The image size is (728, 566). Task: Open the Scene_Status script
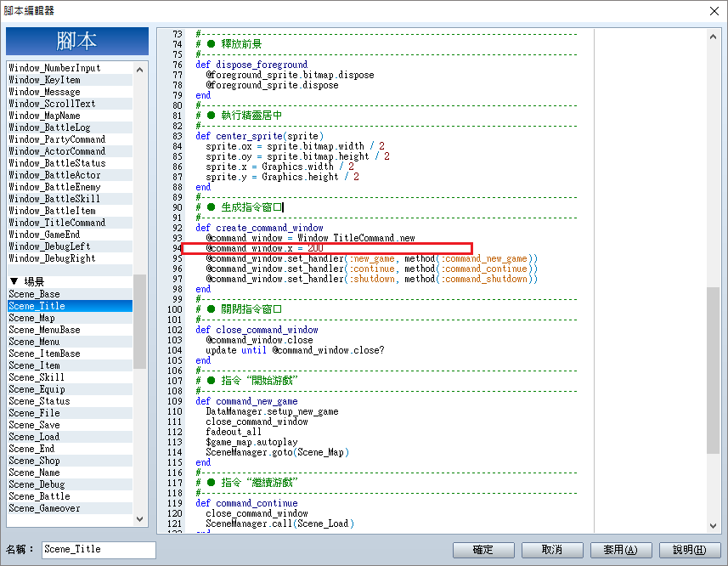coord(71,401)
